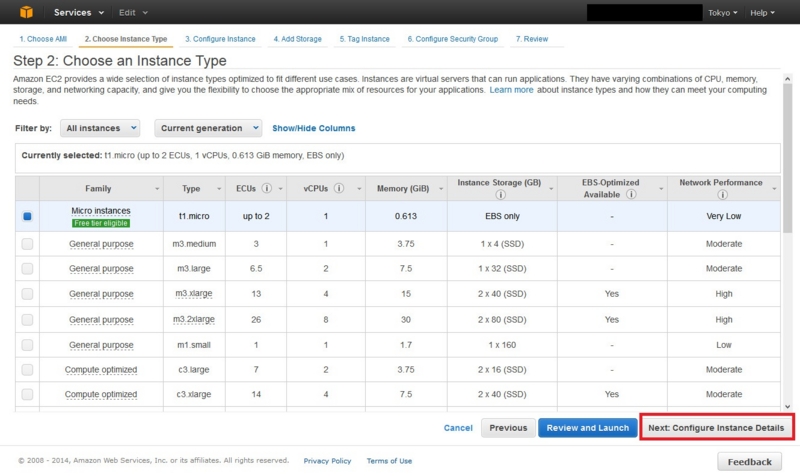Click the scrollbar up arrow

[787, 79]
